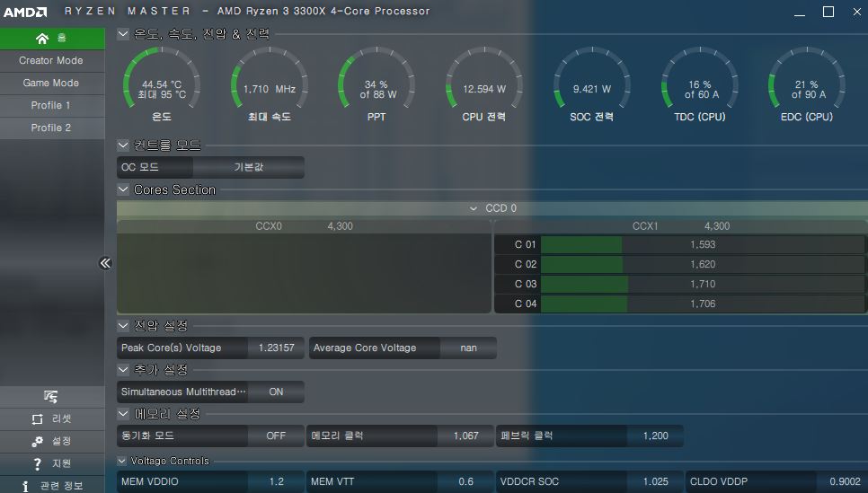Collapse the 전압 설정 section
This screenshot has width=868, height=493.
pos(123,326)
